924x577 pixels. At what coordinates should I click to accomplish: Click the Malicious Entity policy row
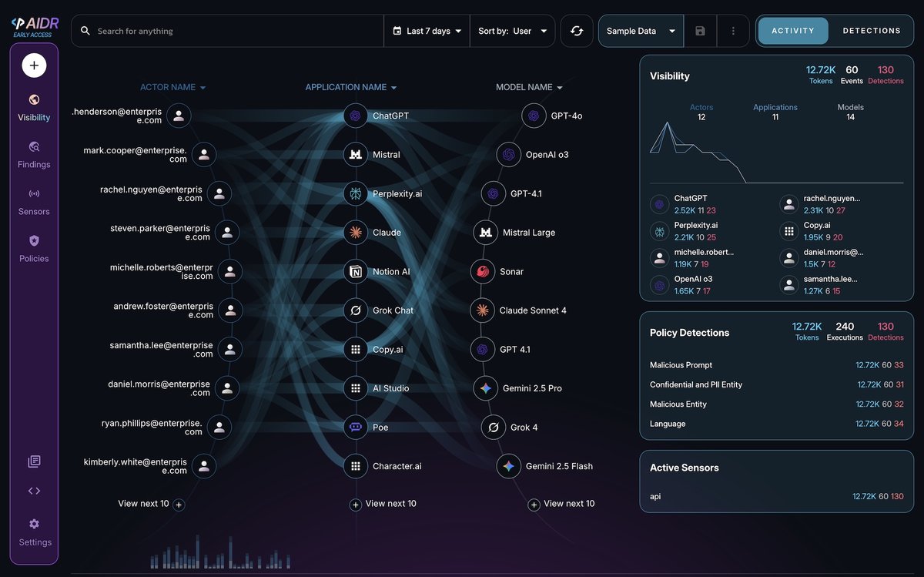click(x=777, y=404)
